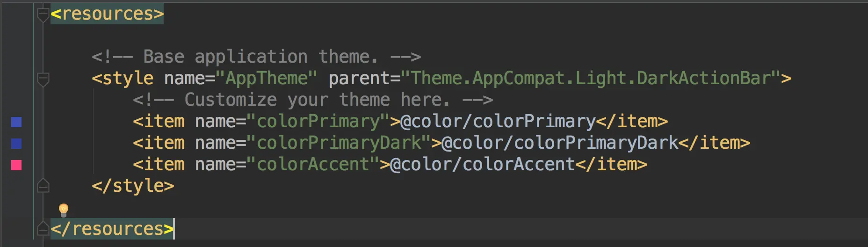Click the opening <resources> tag
Image resolution: width=868 pixels, height=247 pixels.
coord(107,14)
